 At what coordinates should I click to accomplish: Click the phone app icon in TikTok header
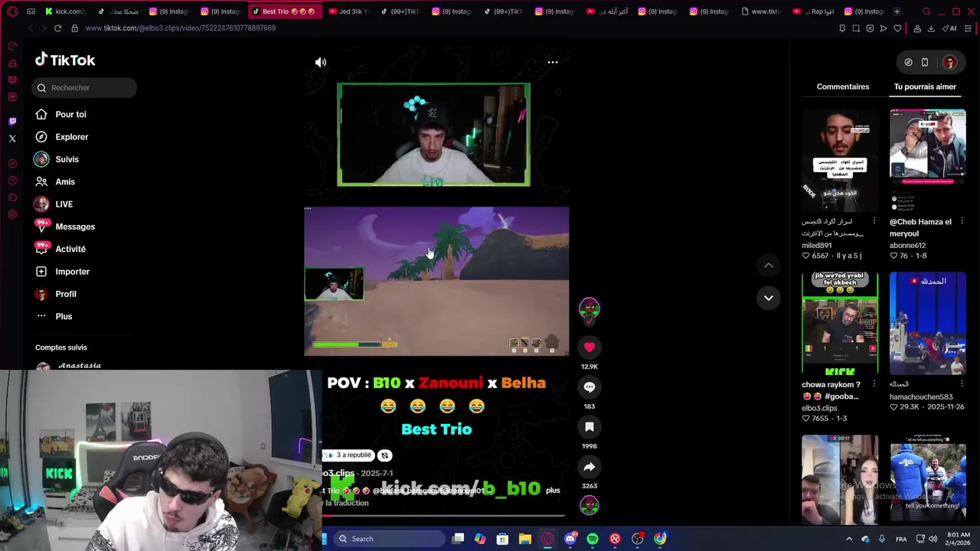925,63
